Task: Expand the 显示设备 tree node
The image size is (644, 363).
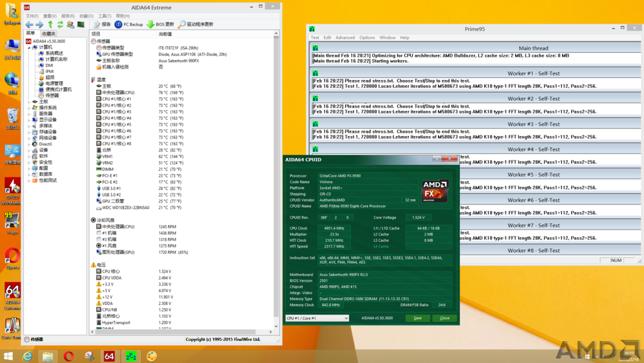Action: point(29,120)
